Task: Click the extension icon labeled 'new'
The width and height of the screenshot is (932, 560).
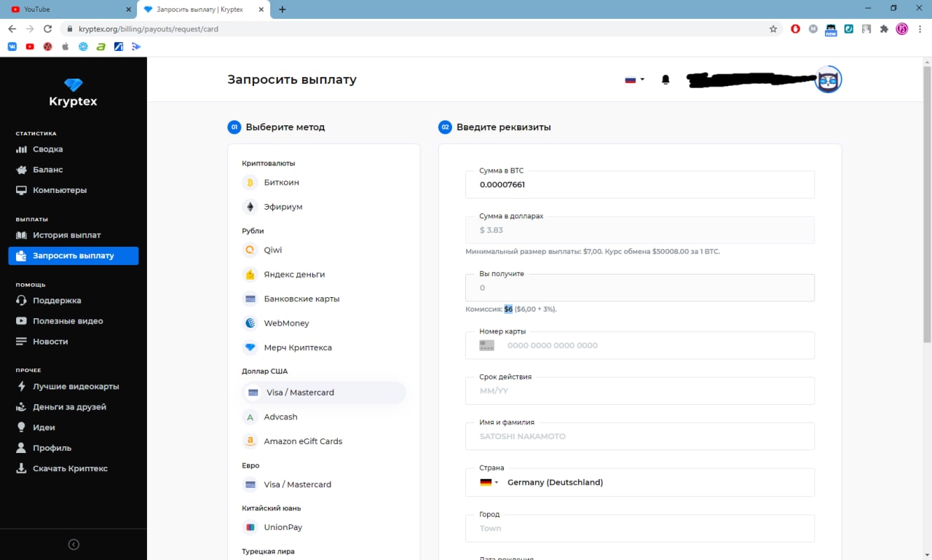Action: [831, 29]
